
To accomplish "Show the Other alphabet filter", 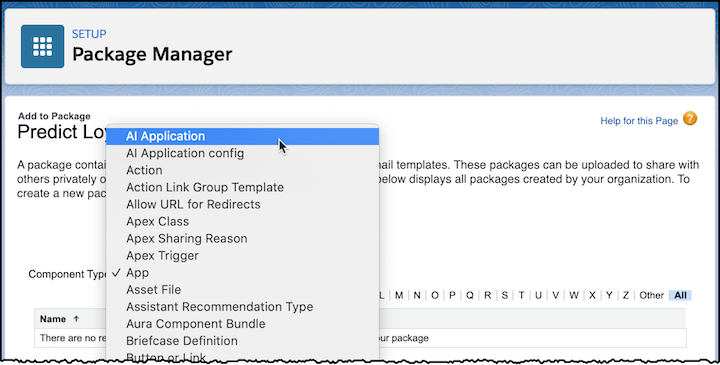I will coord(652,295).
